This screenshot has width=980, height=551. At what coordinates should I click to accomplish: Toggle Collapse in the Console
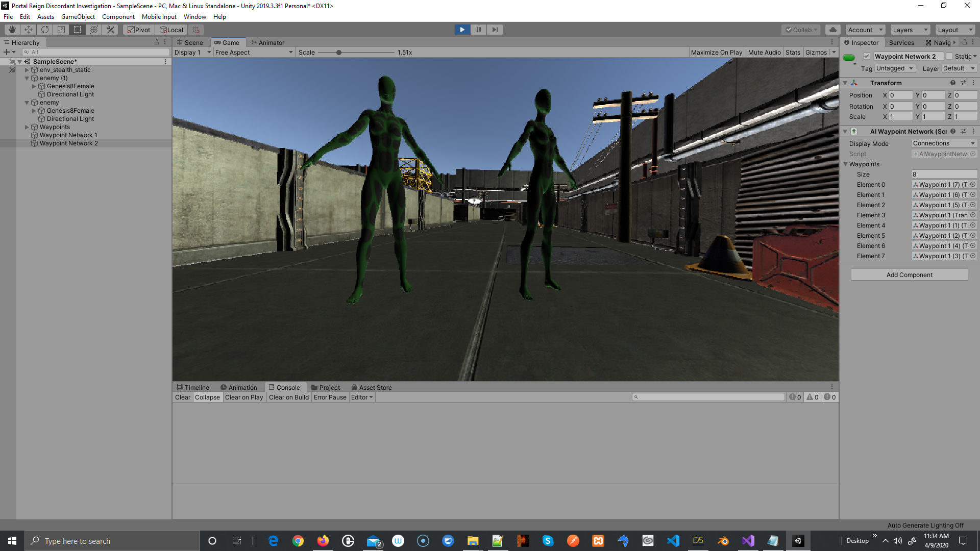(207, 397)
